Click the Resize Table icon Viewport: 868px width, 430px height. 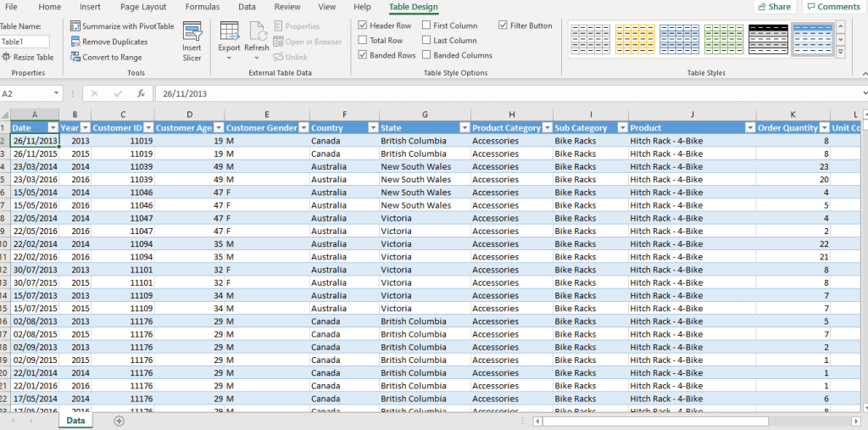point(7,58)
